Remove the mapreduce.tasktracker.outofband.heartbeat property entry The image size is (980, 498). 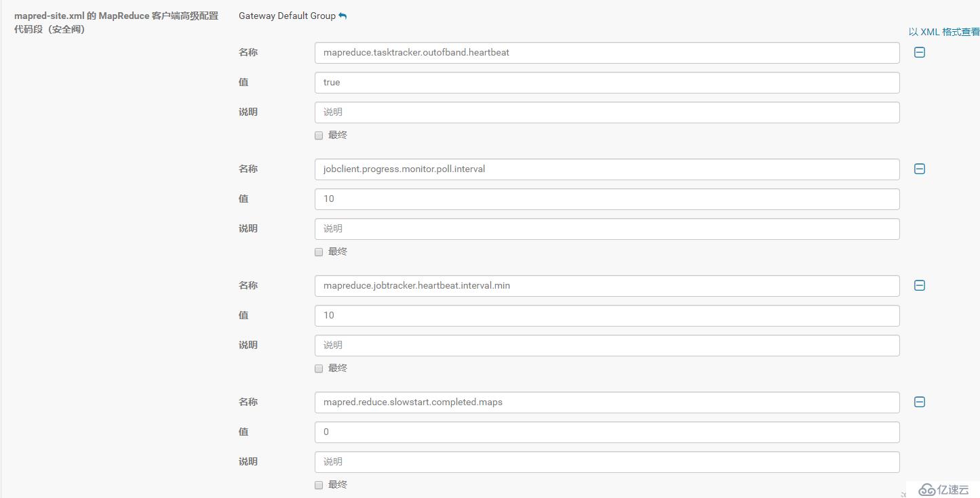920,52
